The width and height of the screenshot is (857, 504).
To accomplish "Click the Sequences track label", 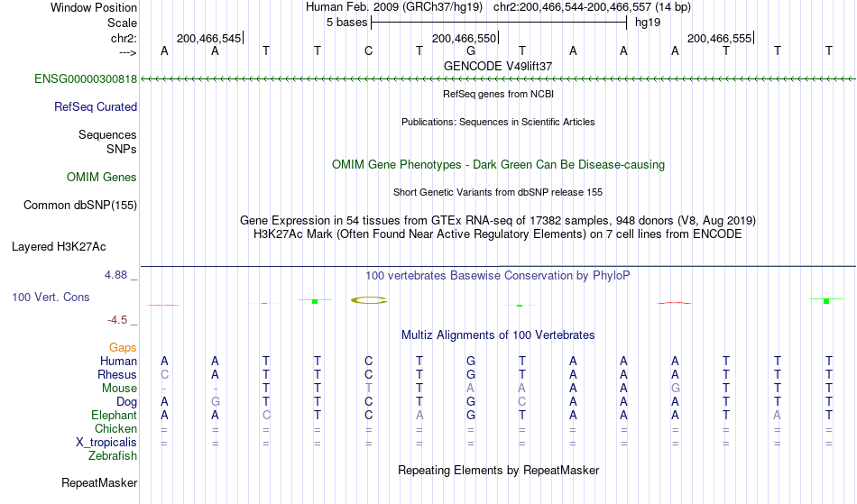I will coord(107,135).
